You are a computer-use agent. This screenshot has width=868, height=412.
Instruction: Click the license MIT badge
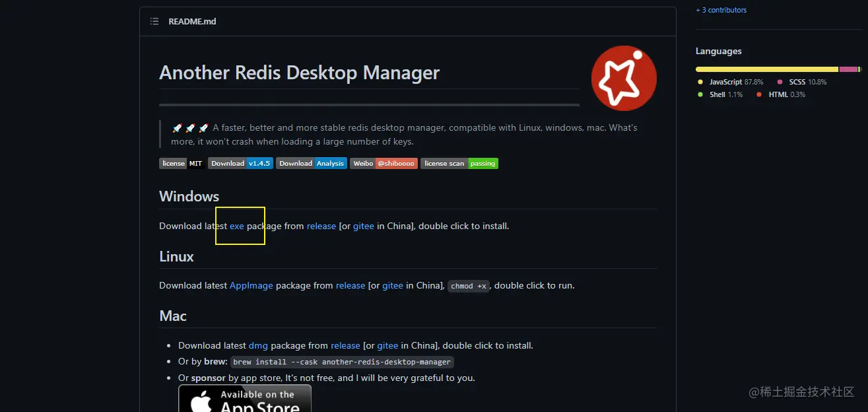click(x=182, y=163)
